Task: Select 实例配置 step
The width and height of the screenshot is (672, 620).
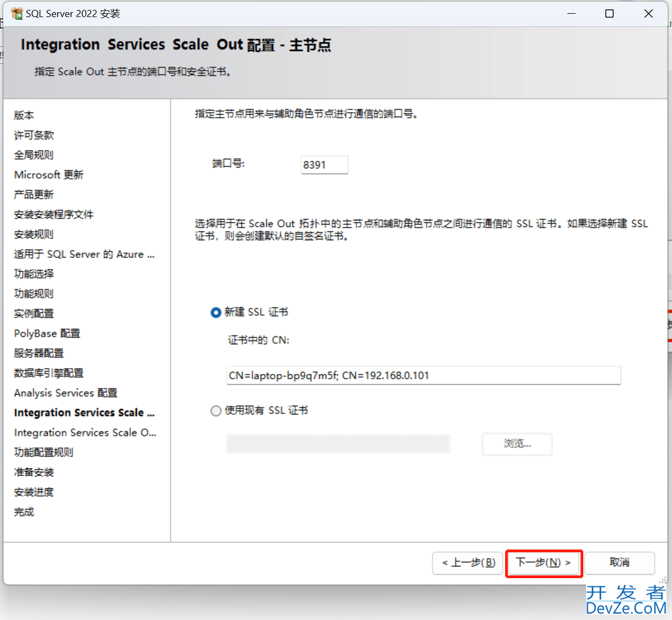Action: coord(34,313)
